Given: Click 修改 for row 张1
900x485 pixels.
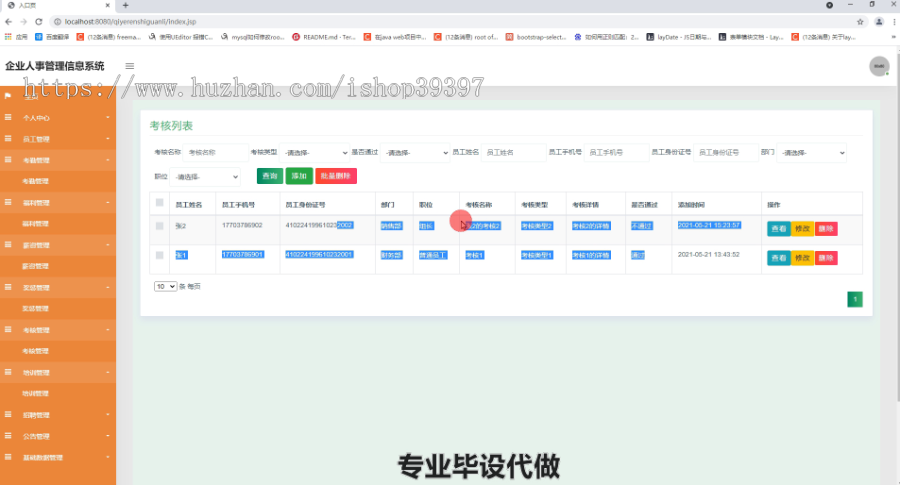Looking at the screenshot, I should [802, 258].
